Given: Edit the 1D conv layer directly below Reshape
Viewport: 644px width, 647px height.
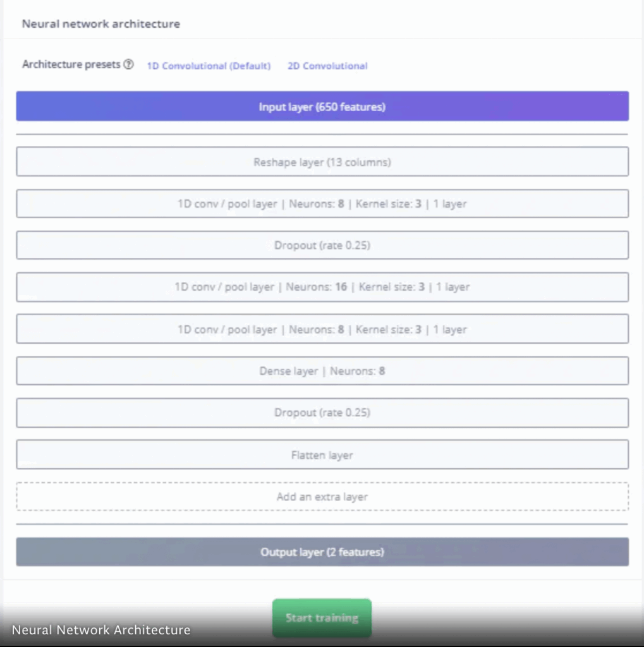Looking at the screenshot, I should point(322,203).
